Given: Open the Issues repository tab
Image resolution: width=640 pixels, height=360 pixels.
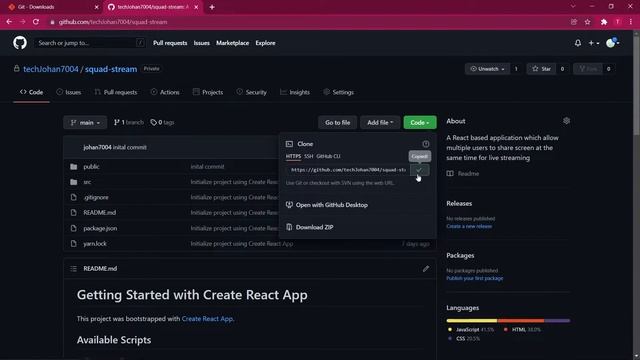Looking at the screenshot, I should 69,92.
